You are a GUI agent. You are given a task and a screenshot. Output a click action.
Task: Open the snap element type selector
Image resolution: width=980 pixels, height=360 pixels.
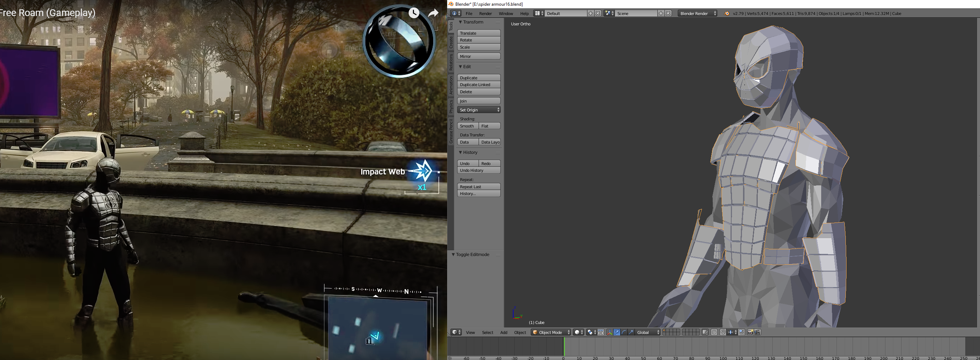(x=732, y=332)
